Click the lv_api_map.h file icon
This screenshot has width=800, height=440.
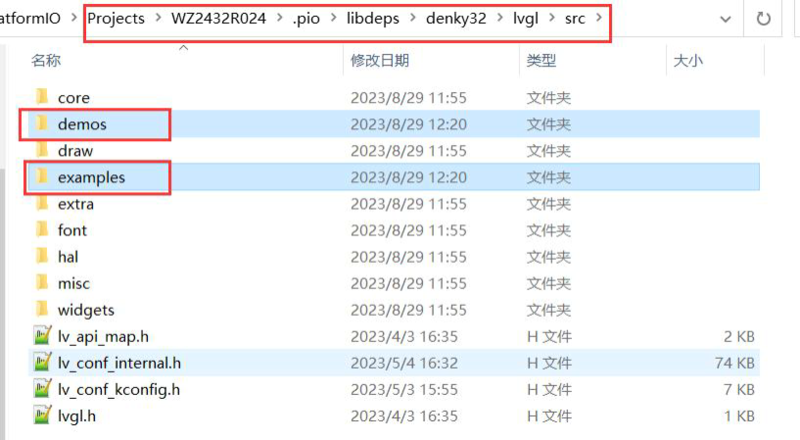point(42,336)
